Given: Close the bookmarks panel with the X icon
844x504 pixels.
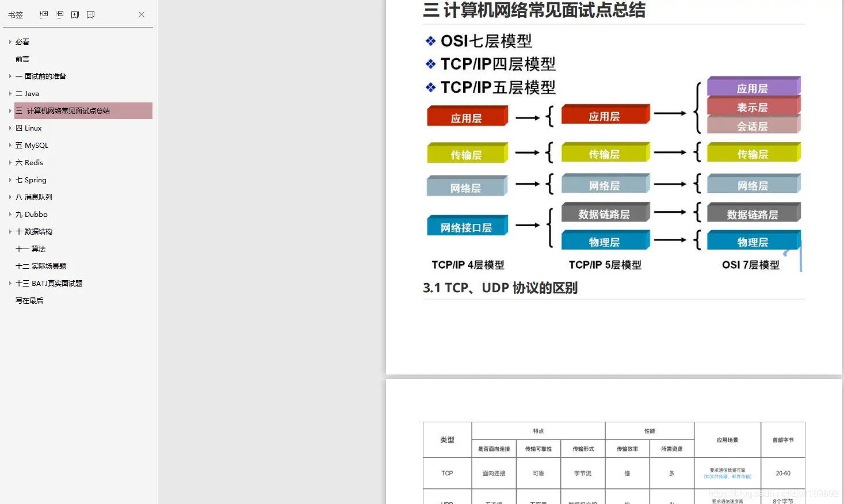Looking at the screenshot, I should [x=141, y=14].
